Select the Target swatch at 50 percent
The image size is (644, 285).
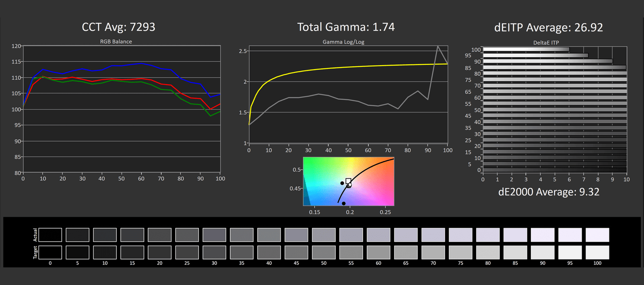point(324,252)
